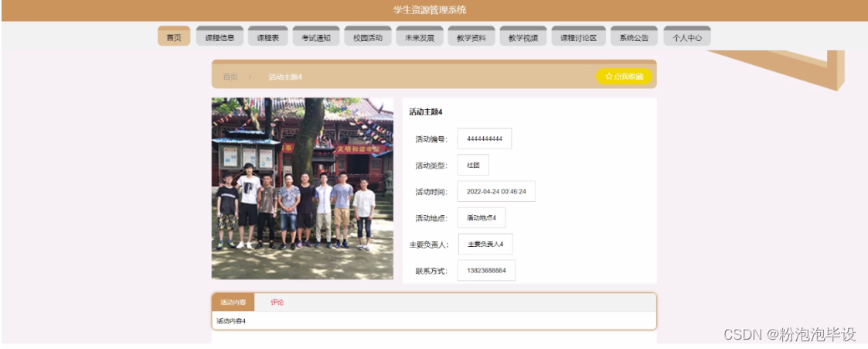Open 考试通知 page
This screenshot has height=349, width=868.
[316, 36]
